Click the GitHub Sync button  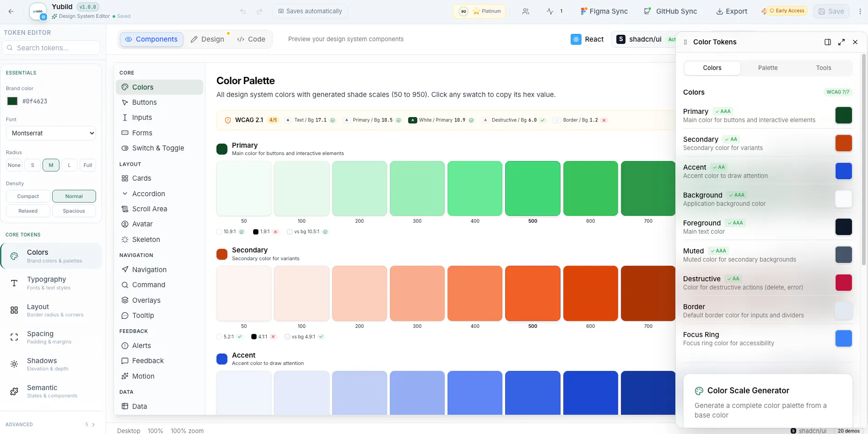pyautogui.click(x=670, y=11)
